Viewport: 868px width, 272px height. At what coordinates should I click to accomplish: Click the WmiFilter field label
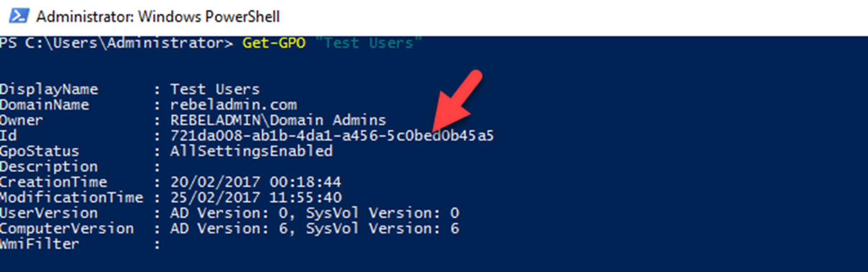pyautogui.click(x=39, y=244)
